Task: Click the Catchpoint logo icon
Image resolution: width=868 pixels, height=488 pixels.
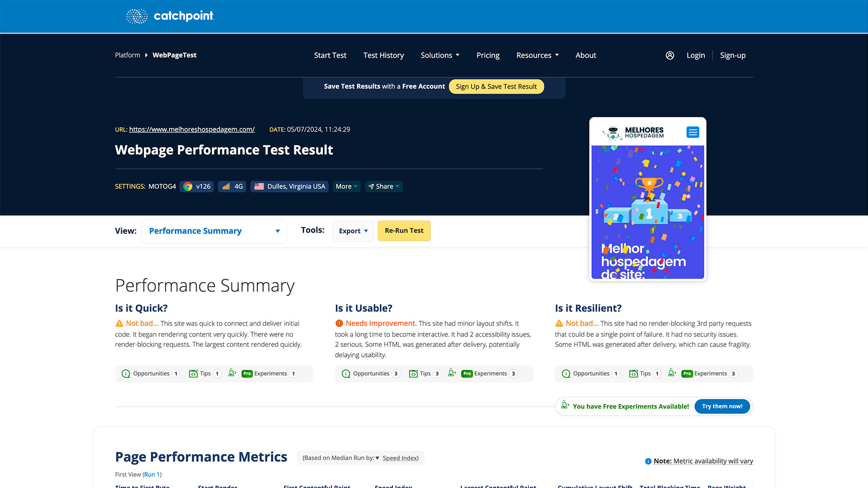Action: (134, 16)
